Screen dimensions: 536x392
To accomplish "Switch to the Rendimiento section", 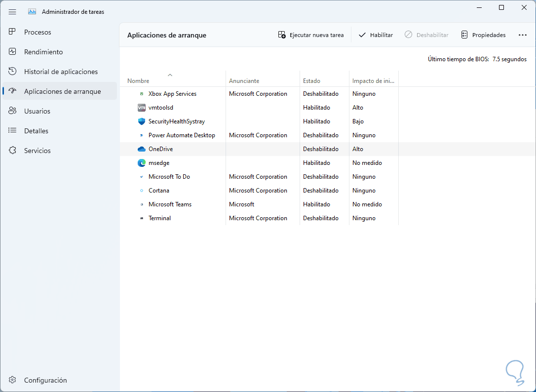I will (43, 52).
